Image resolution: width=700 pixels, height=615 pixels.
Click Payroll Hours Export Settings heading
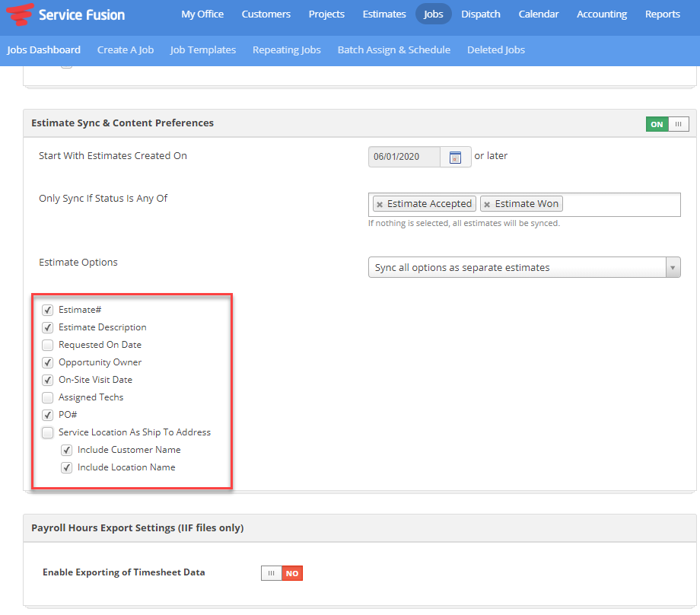coord(138,528)
